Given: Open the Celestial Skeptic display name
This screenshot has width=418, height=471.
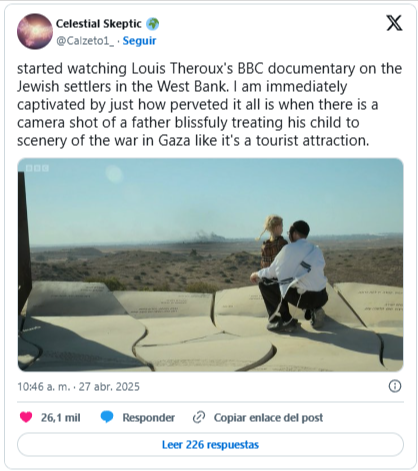Looking at the screenshot, I should point(99,24).
